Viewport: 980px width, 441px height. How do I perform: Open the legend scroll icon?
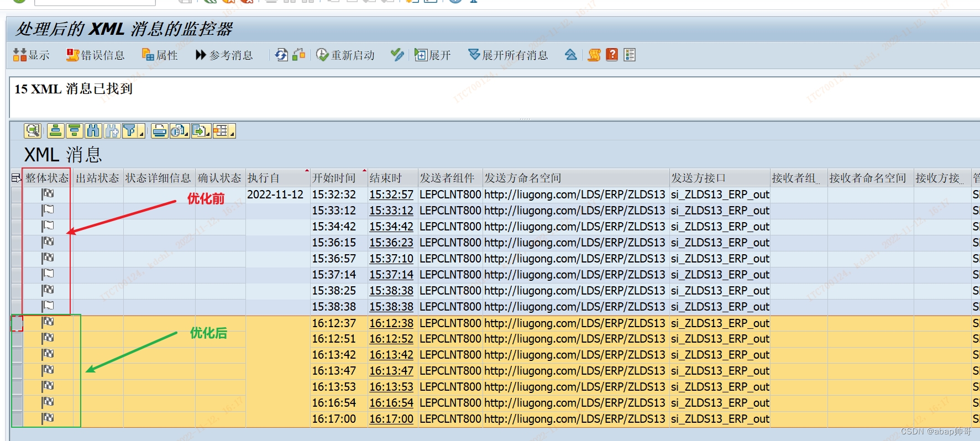pos(594,55)
